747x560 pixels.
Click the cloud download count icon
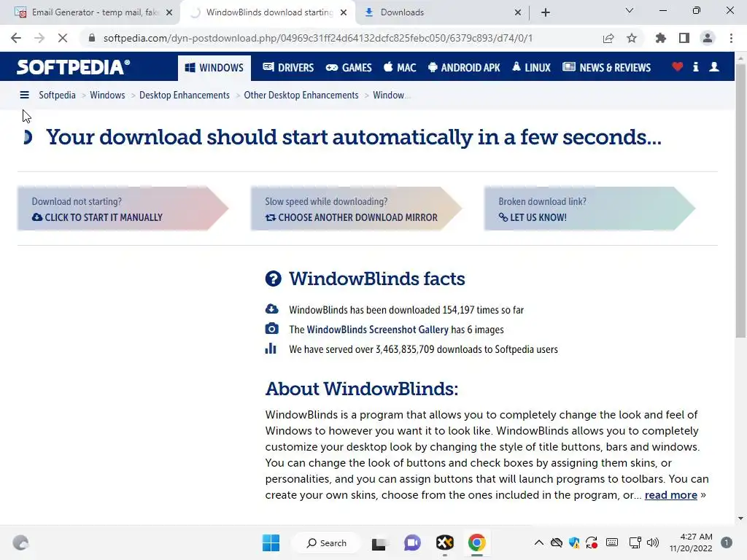click(x=271, y=309)
